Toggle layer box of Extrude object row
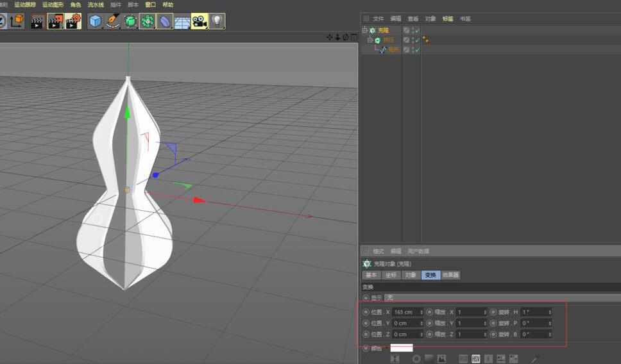The height and width of the screenshot is (364, 621). [x=406, y=40]
